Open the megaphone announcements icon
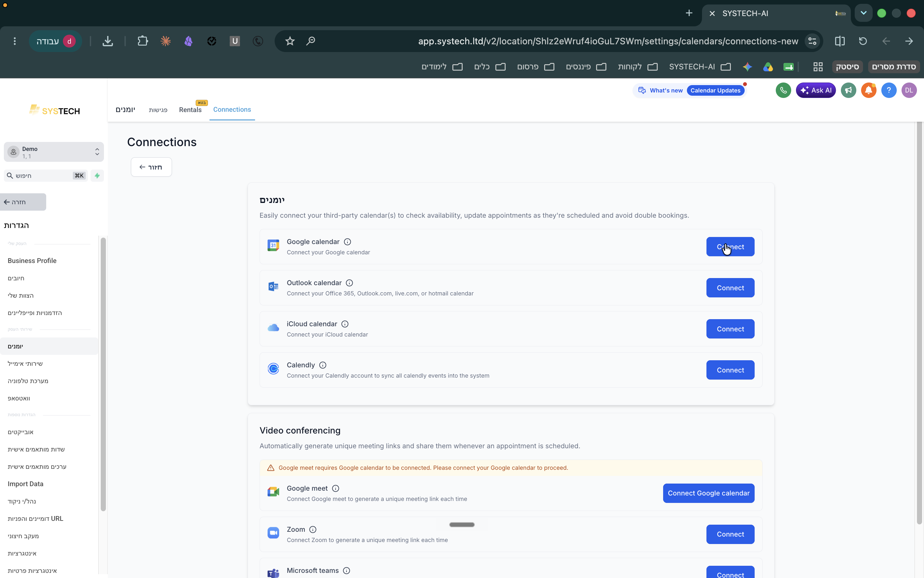The image size is (924, 578). [x=848, y=90]
